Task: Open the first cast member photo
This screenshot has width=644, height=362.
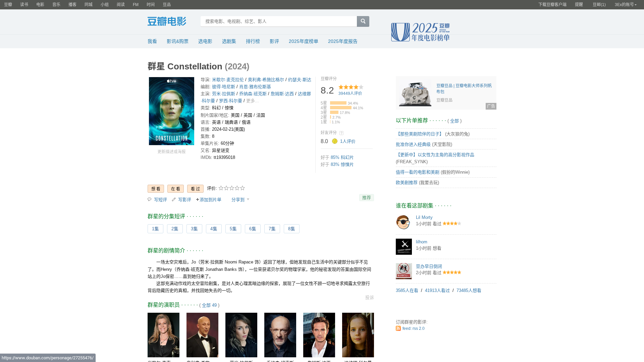Action: coord(163,335)
